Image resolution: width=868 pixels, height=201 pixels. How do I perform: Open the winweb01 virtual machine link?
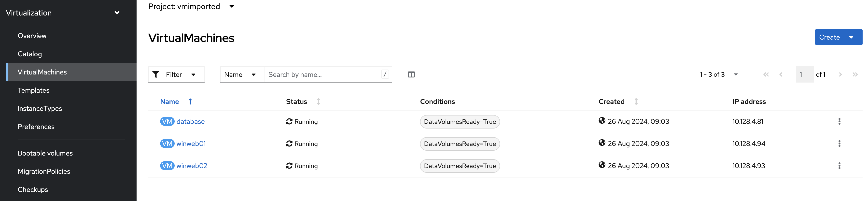(191, 144)
